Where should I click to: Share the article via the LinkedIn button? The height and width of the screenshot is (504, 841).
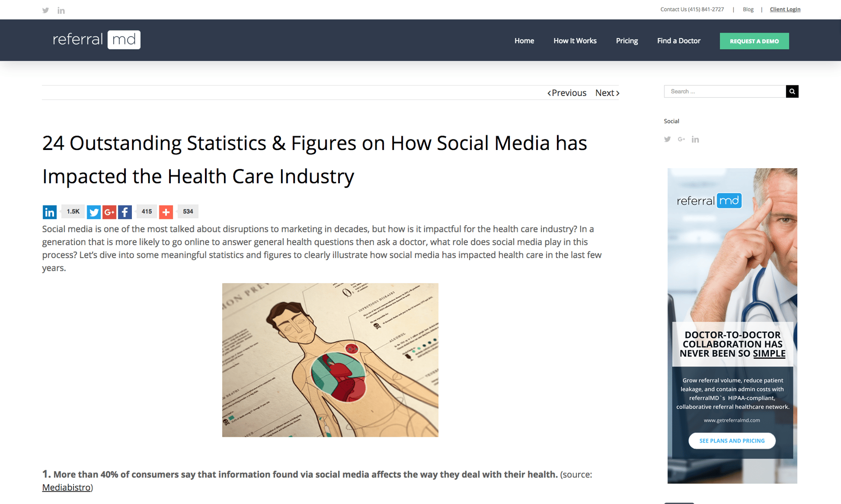[50, 212]
